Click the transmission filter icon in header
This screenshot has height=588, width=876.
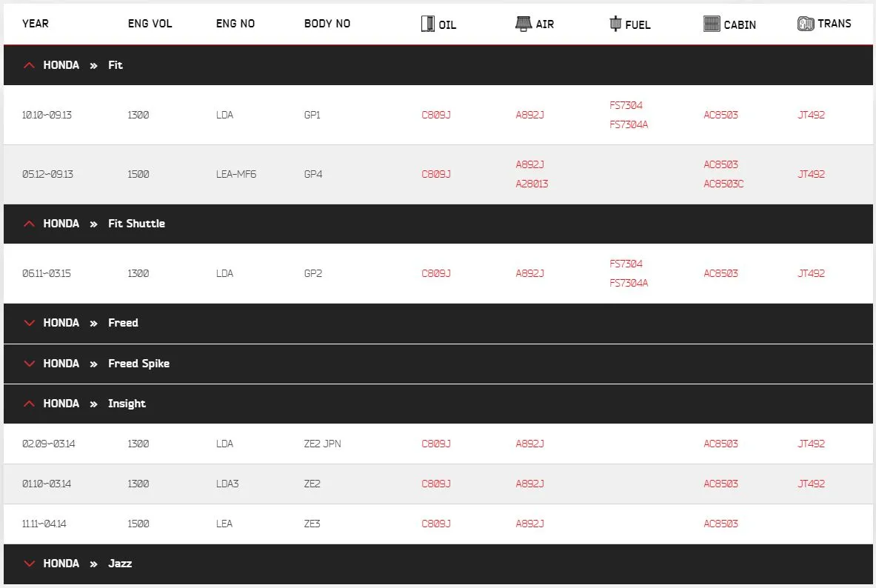tap(805, 24)
